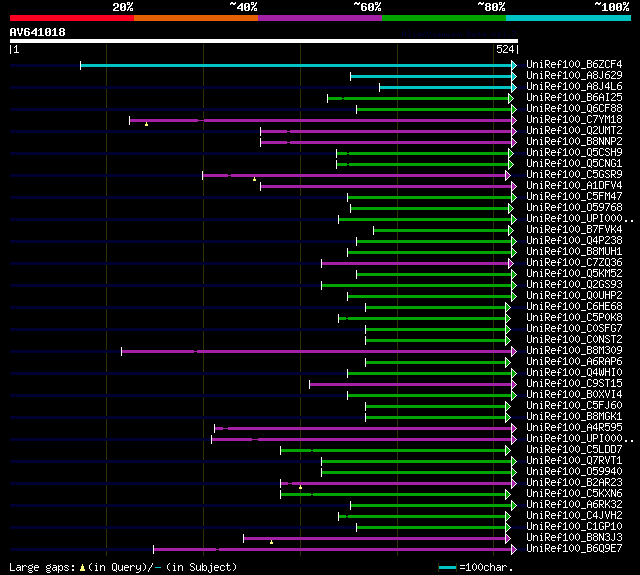
Task: Select the UniRef100_B2AR23 label
Action: point(574,483)
